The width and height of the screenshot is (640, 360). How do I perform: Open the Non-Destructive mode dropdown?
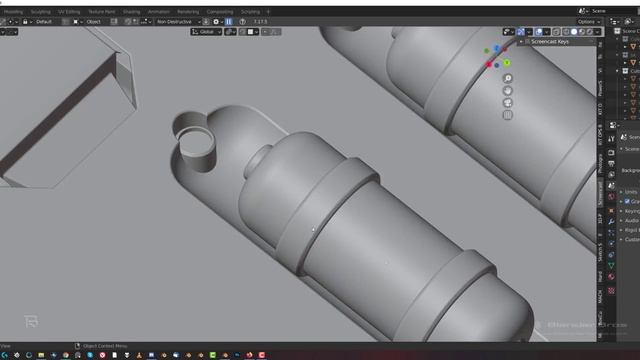(178, 22)
